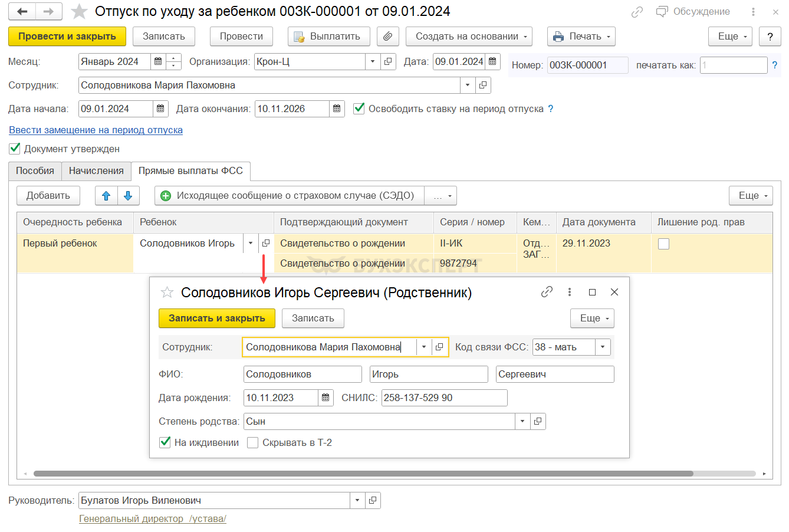Enable Скрывать в Т-2 checkbox

point(252,443)
